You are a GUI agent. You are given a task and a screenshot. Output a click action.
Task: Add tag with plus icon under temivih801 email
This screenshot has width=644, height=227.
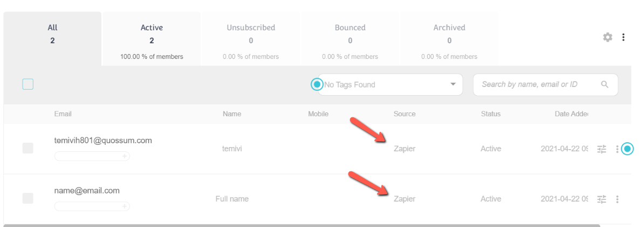click(x=125, y=156)
